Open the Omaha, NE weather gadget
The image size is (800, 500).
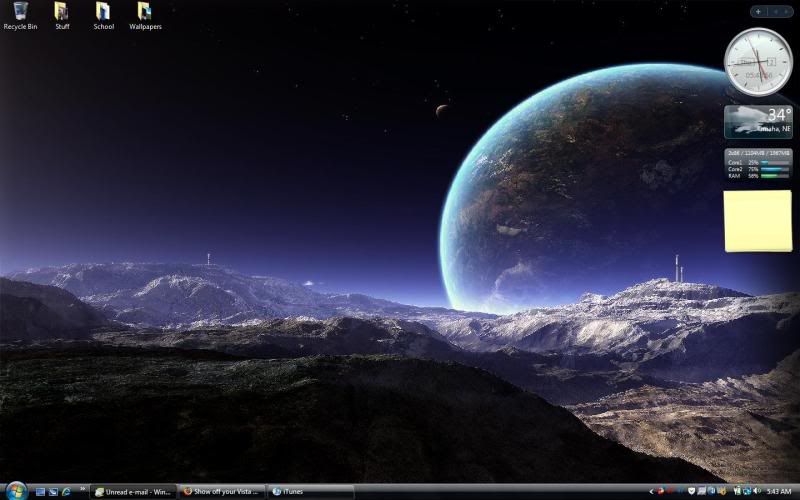[758, 121]
